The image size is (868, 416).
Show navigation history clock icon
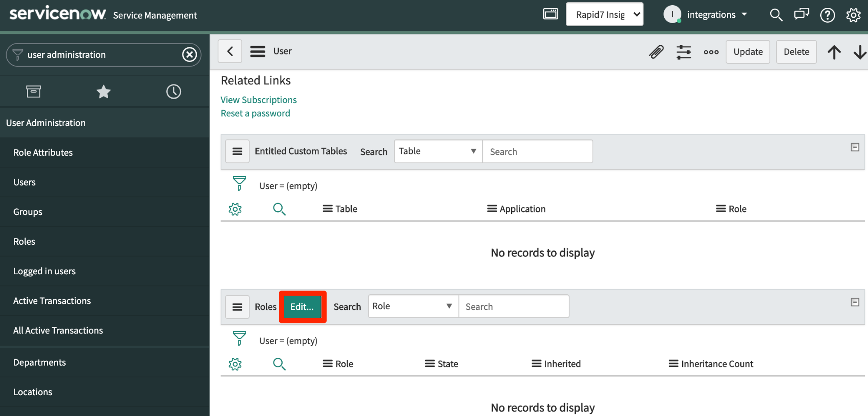tap(174, 92)
